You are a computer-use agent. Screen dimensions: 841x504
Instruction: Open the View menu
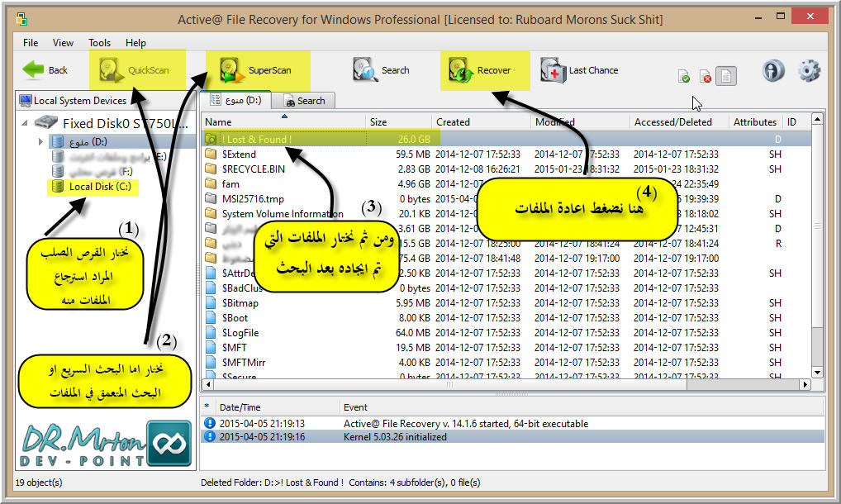pyautogui.click(x=63, y=42)
